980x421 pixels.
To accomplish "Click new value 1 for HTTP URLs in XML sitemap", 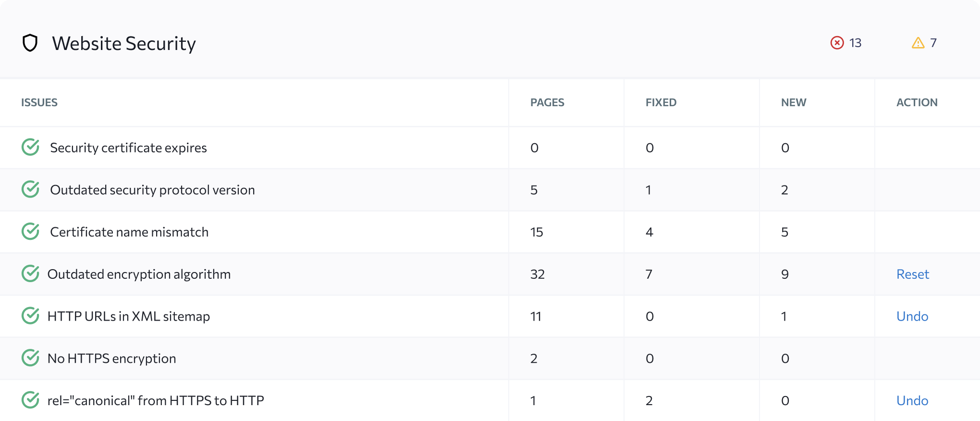I will coord(784,316).
